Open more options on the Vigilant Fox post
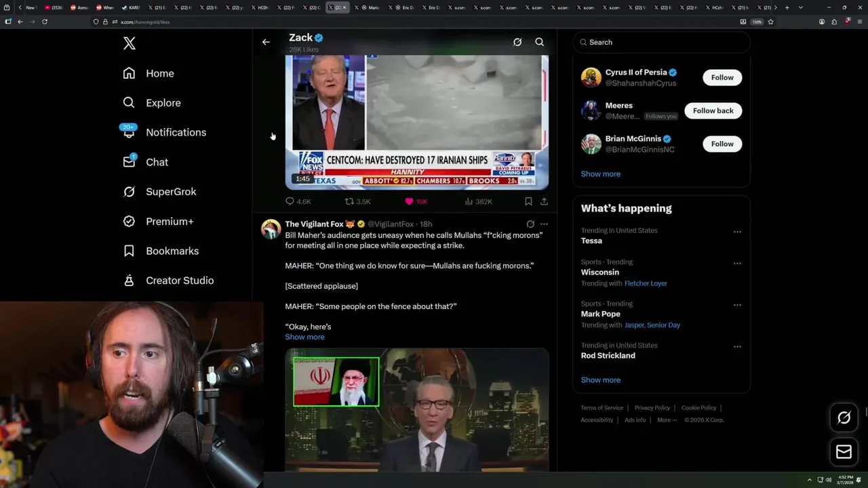Screen dimensions: 868x488 [544, 224]
